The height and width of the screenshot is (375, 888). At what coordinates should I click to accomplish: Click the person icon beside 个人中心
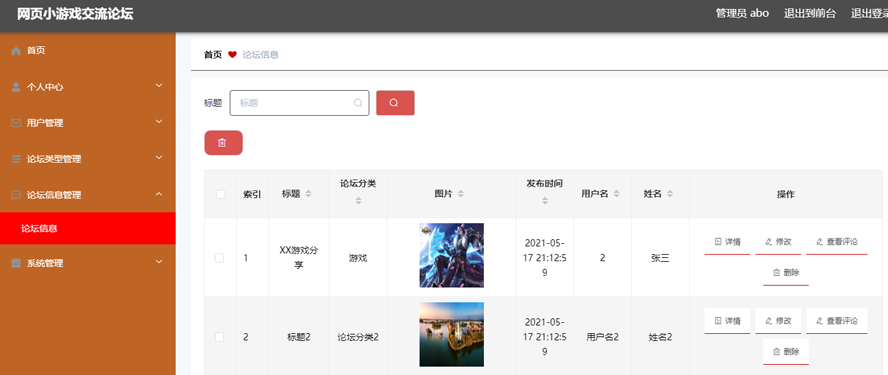(x=16, y=87)
